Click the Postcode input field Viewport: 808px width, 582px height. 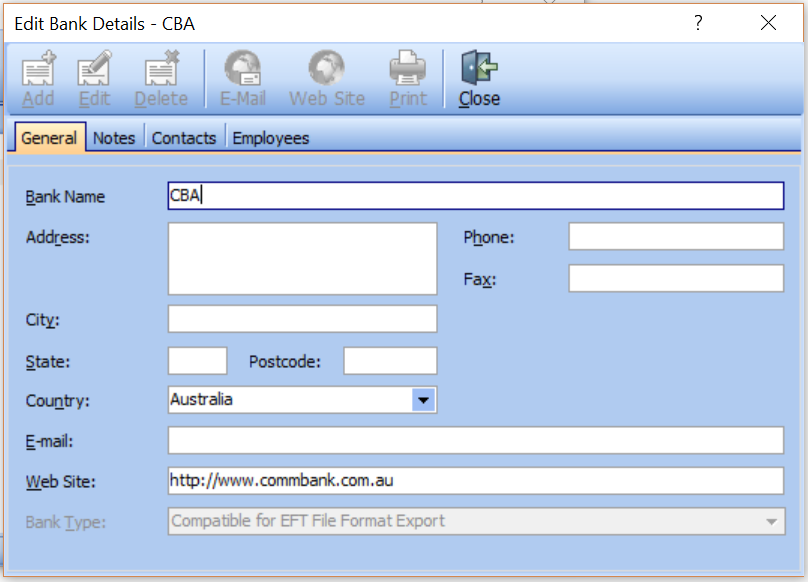pos(390,361)
